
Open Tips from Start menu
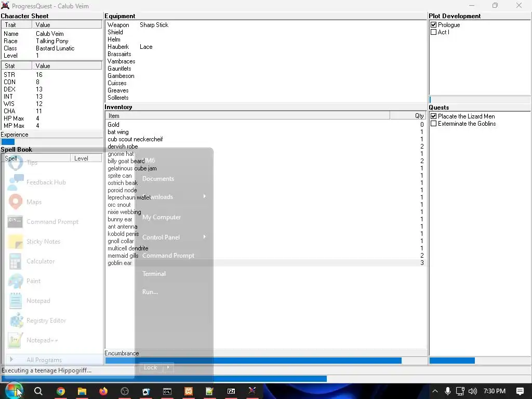[32, 163]
